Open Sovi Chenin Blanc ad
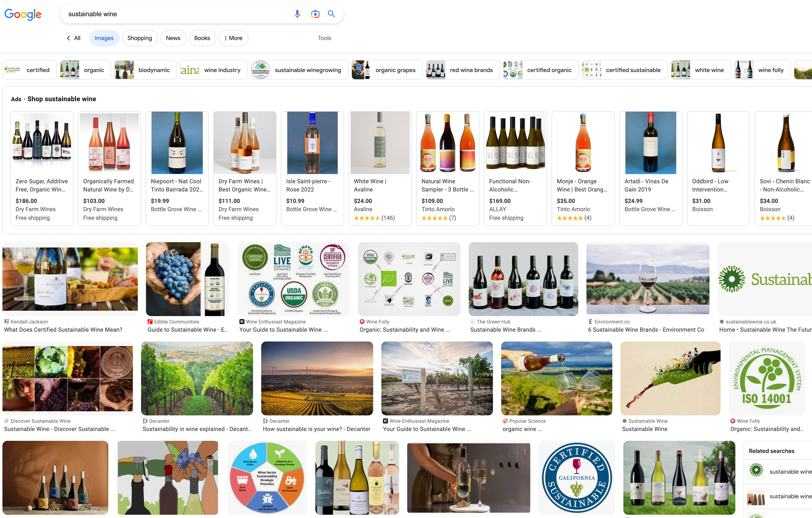 (783, 168)
